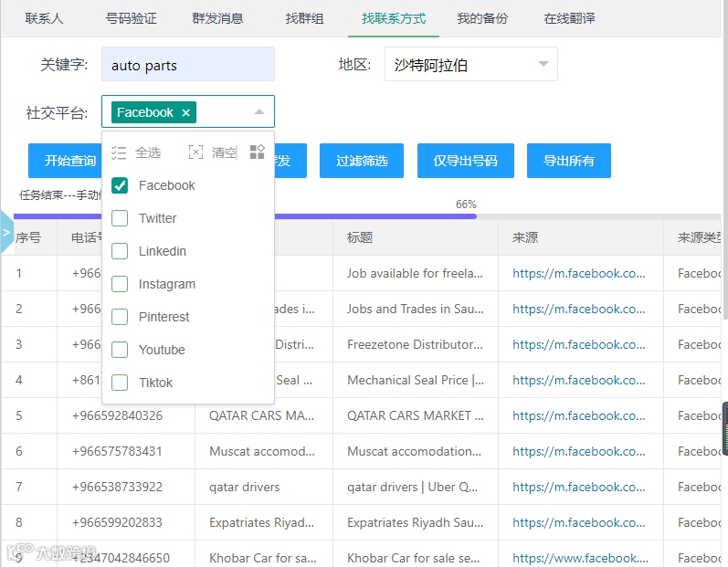Viewport: 728px width, 567px height.
Task: Open the 群发消息 tab
Action: (x=217, y=18)
